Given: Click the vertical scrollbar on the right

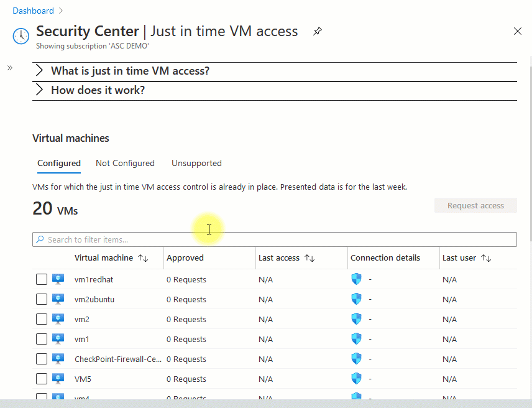Looking at the screenshot, I should [530, 153].
